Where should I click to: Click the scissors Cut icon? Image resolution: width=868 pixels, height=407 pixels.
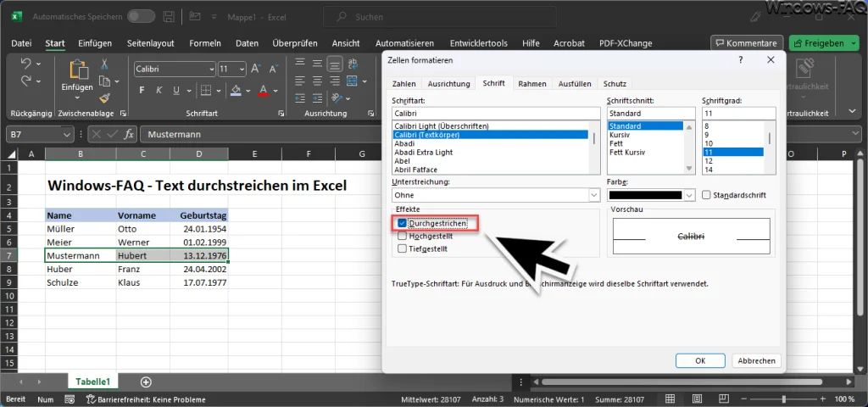[x=104, y=64]
